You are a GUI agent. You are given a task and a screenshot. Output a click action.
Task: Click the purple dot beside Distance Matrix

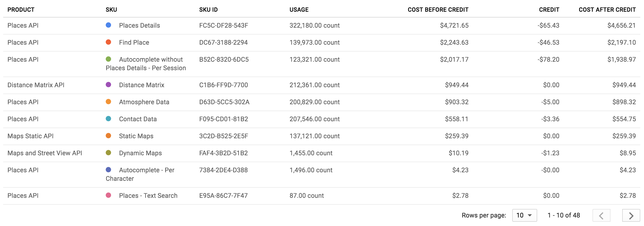coord(109,85)
